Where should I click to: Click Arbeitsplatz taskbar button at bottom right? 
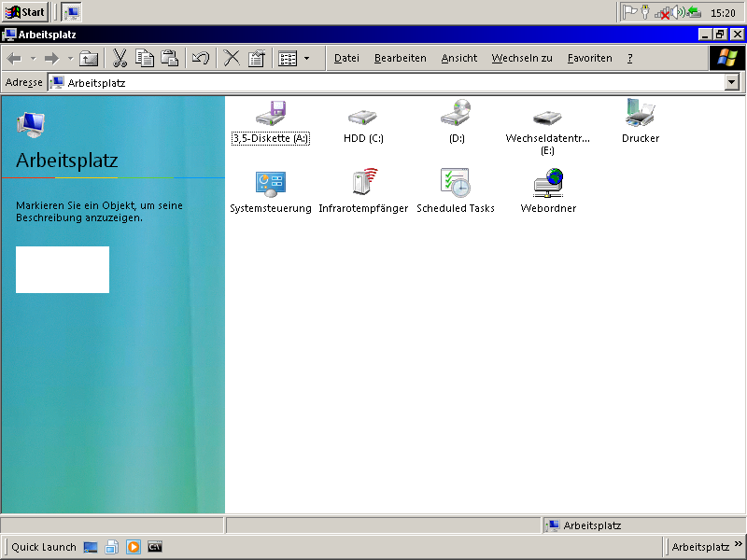699,547
